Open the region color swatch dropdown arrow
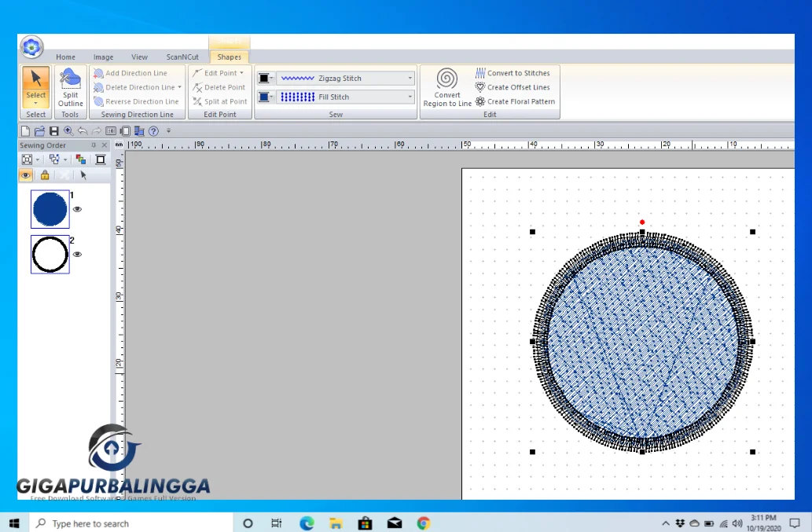Viewport: 812px width, 532px height. point(271,97)
